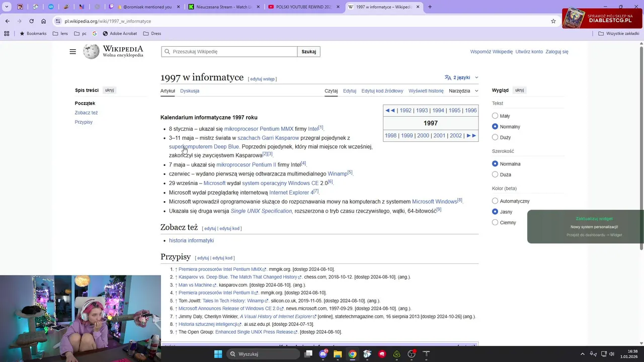Select Duży text size
This screenshot has width=644, height=362.
click(495, 137)
